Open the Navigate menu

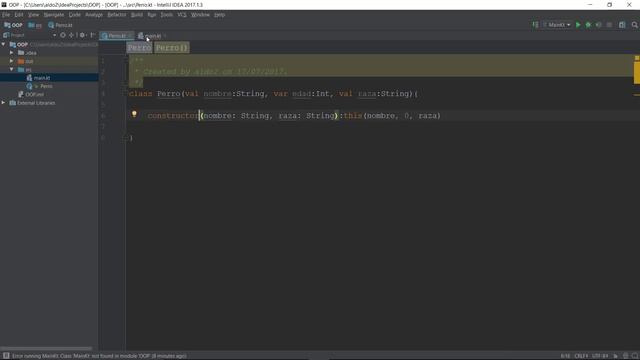(54, 15)
